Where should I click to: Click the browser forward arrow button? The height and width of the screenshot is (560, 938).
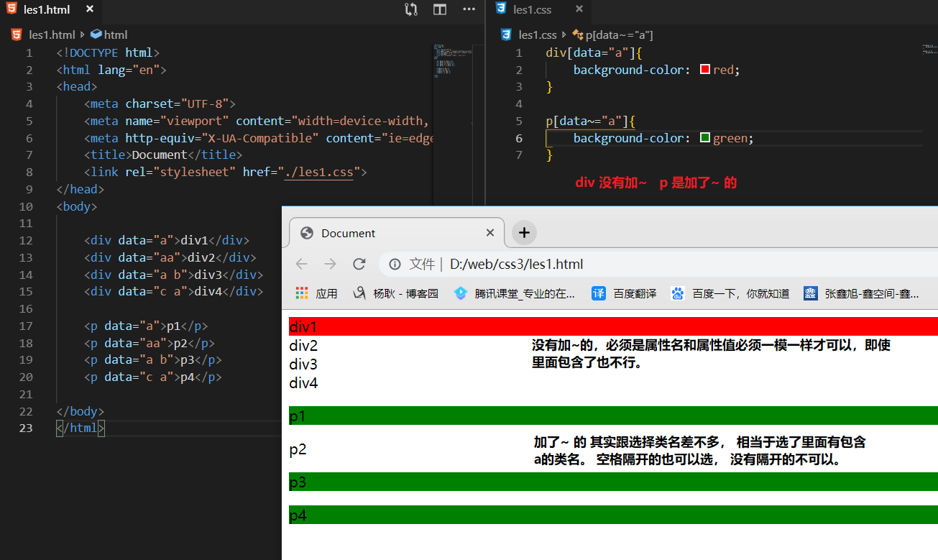[330, 264]
